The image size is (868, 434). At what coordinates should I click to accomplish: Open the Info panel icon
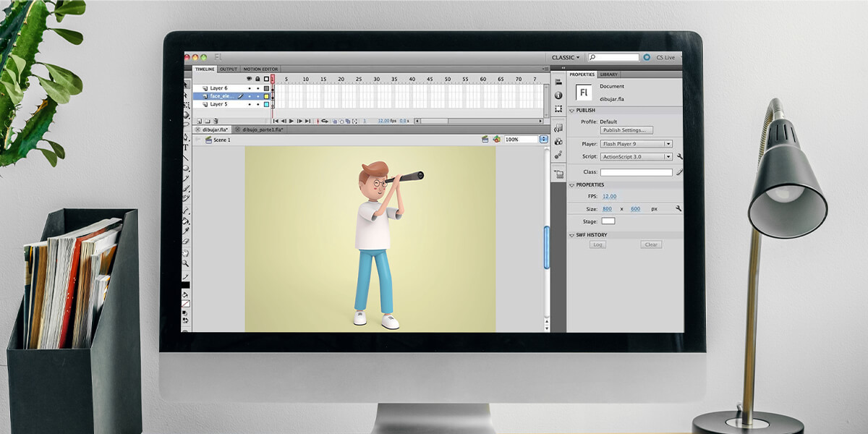[x=558, y=95]
